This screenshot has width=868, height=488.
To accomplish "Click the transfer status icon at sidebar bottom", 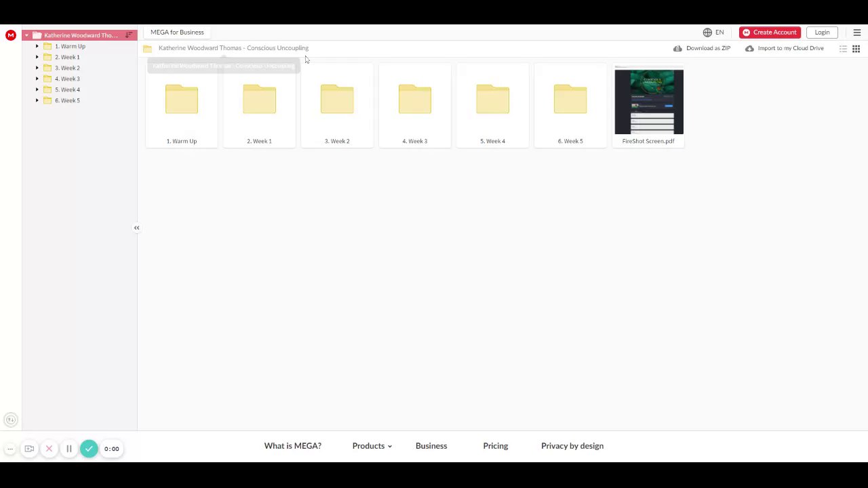I will (10, 420).
